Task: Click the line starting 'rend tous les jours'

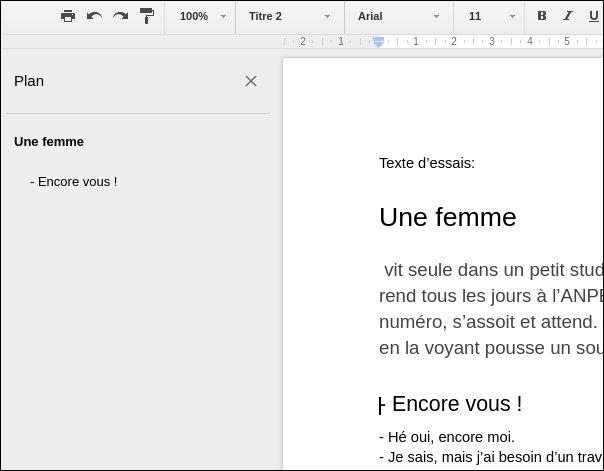Action: pyautogui.click(x=491, y=296)
